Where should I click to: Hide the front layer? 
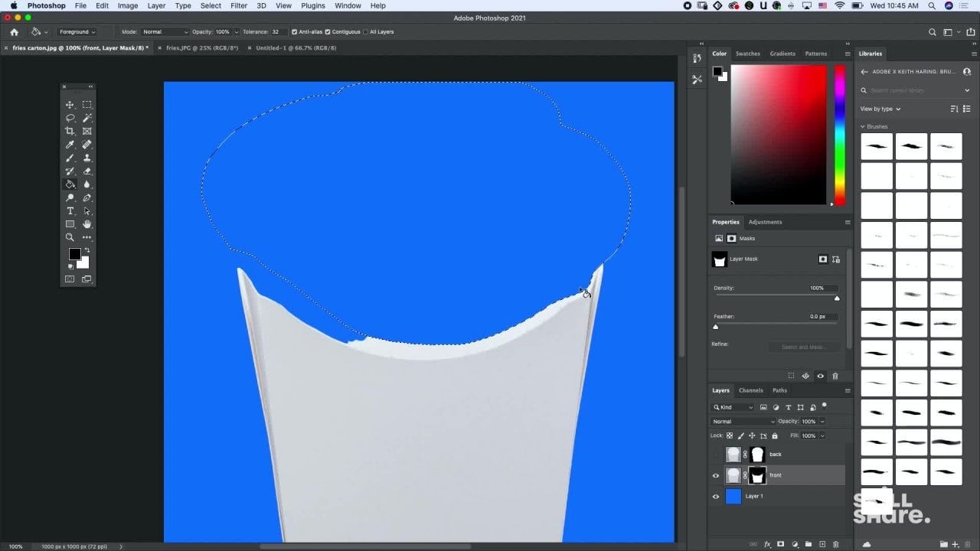click(716, 475)
